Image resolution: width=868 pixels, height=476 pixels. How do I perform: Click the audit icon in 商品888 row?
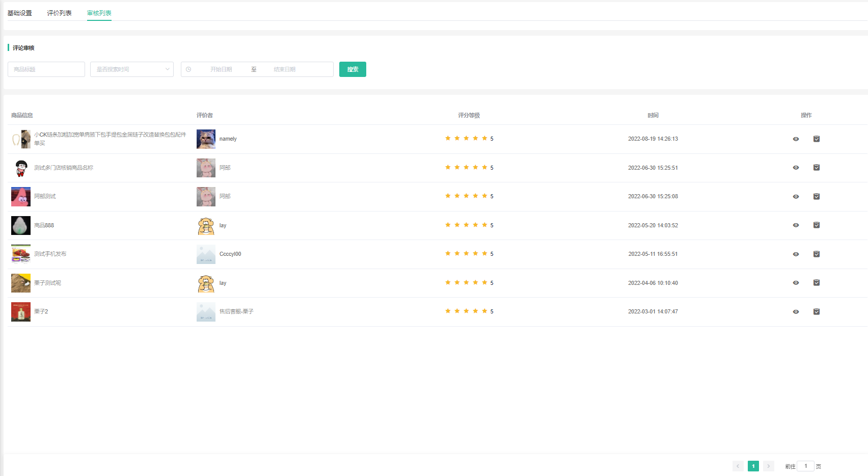816,225
